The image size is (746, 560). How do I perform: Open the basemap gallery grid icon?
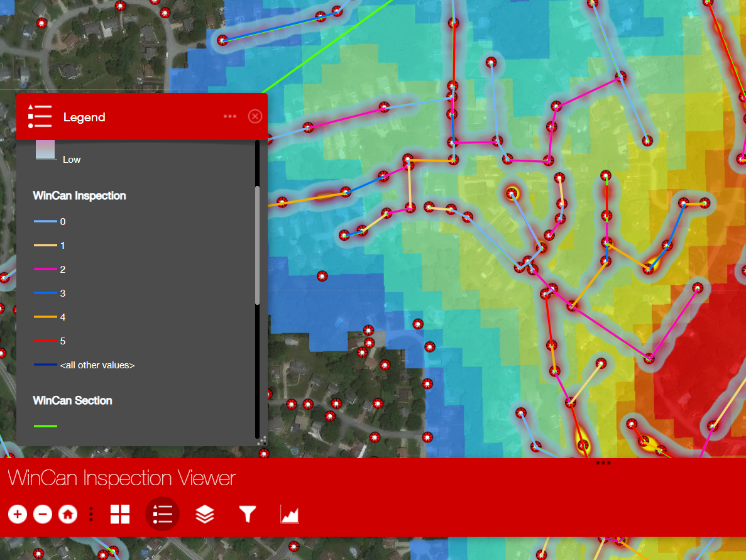pyautogui.click(x=120, y=514)
